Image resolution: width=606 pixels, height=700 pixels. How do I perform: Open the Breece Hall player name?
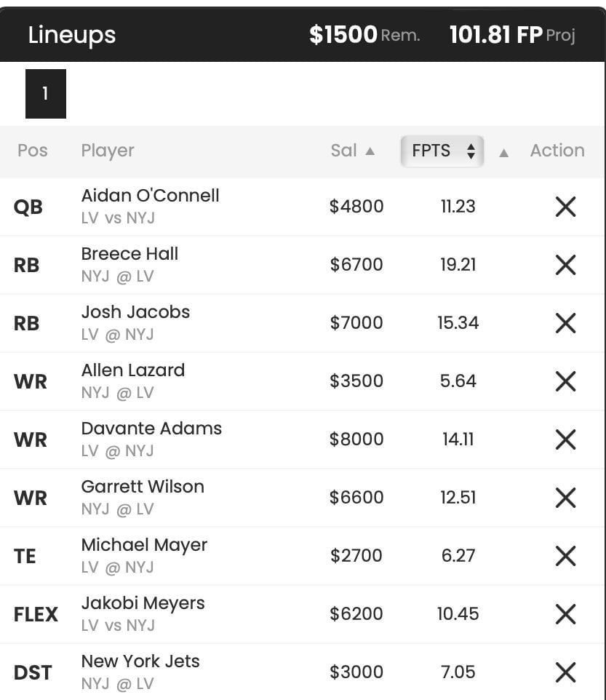[129, 254]
